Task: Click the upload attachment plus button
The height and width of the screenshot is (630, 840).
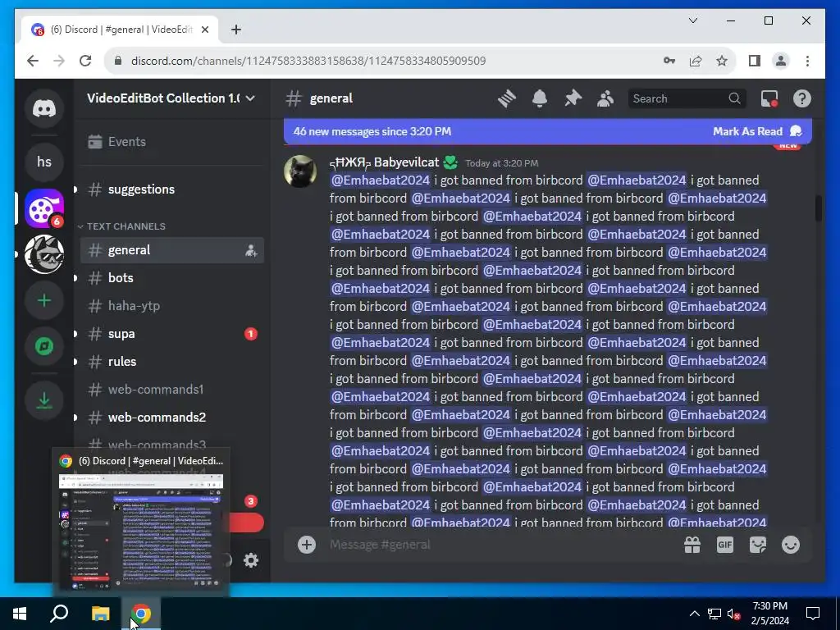Action: [x=307, y=545]
